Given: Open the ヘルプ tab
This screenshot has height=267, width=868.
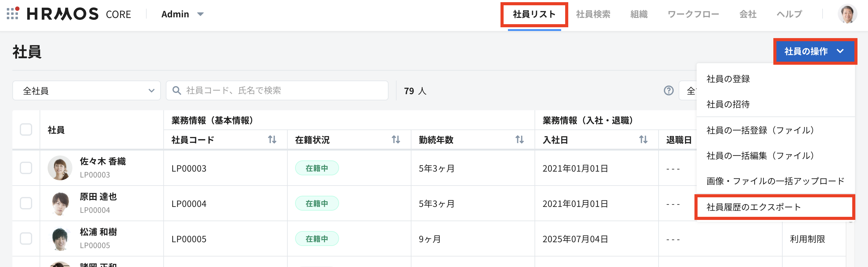Looking at the screenshot, I should coord(789,14).
